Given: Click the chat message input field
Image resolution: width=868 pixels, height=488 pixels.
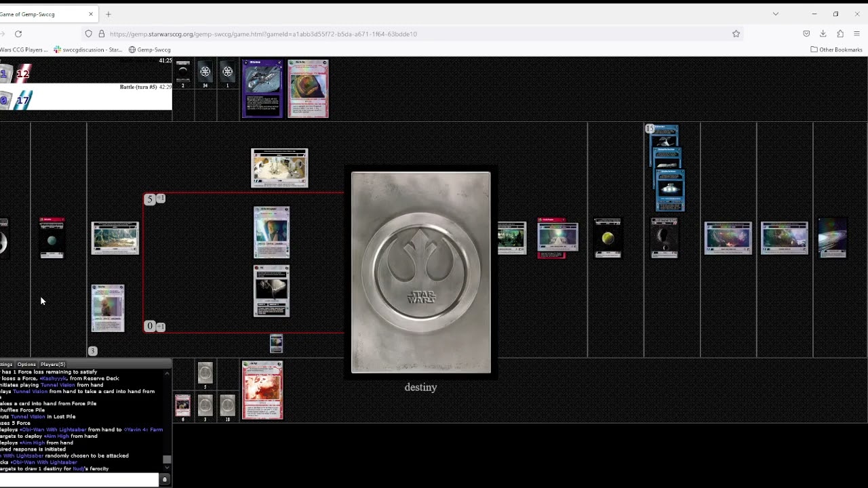Looking at the screenshot, I should click(79, 480).
